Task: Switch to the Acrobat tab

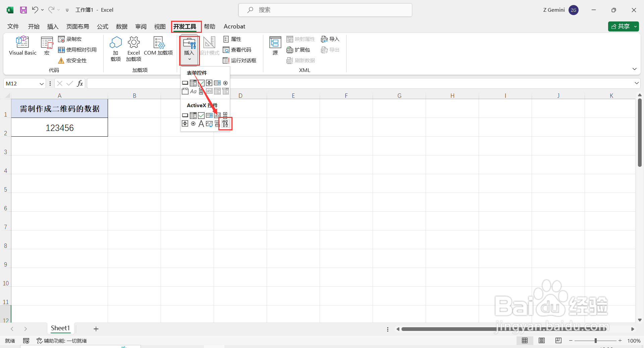Action: coord(234,26)
